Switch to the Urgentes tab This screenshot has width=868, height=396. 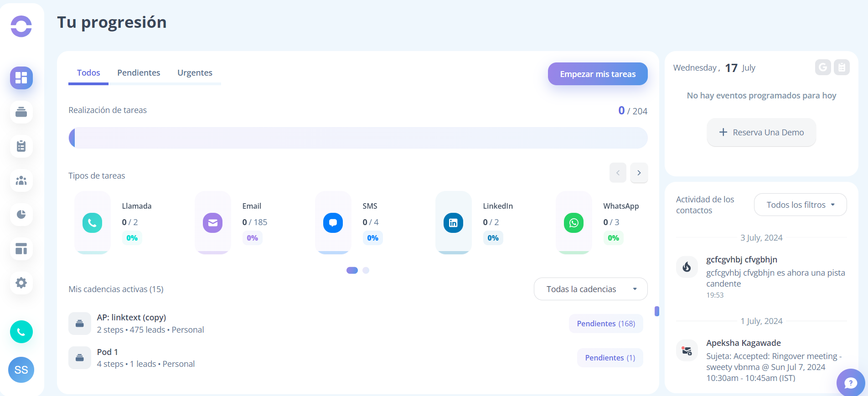point(195,73)
